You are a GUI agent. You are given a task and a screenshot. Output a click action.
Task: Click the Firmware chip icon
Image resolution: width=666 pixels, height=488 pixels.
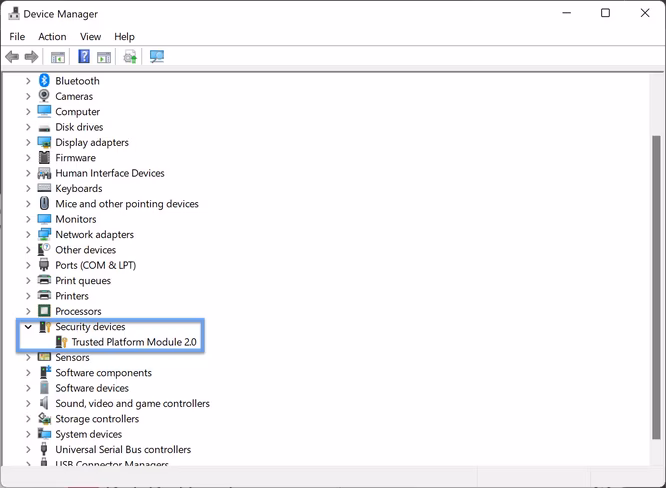44,158
